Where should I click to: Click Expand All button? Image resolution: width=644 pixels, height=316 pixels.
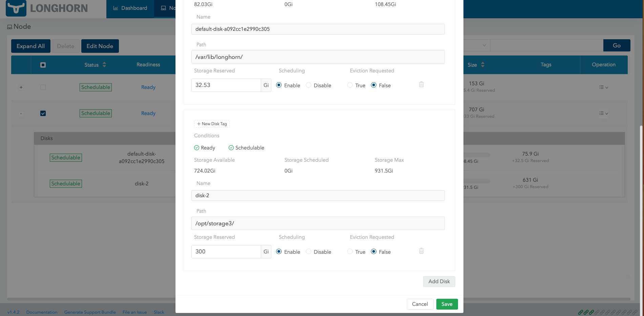point(30,46)
